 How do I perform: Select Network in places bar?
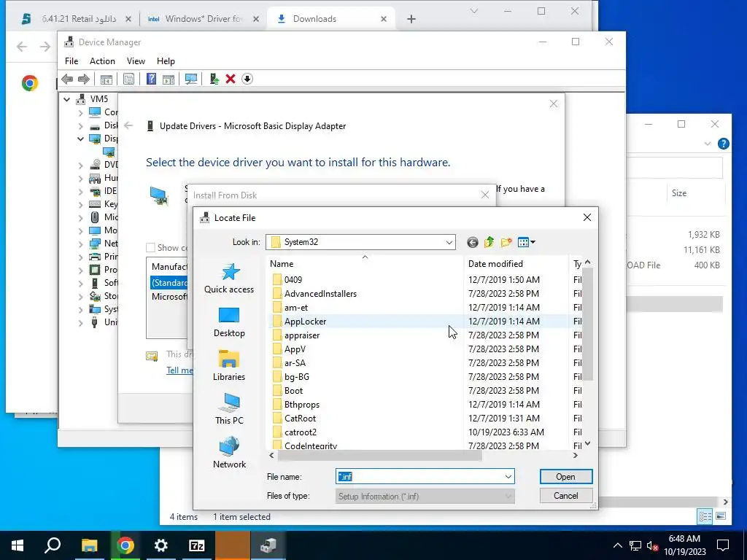[229, 454]
